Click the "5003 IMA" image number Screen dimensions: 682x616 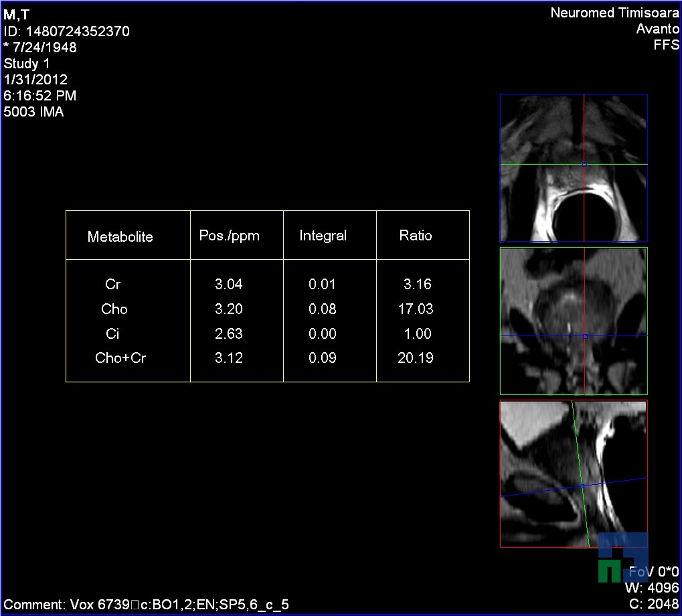(33, 112)
